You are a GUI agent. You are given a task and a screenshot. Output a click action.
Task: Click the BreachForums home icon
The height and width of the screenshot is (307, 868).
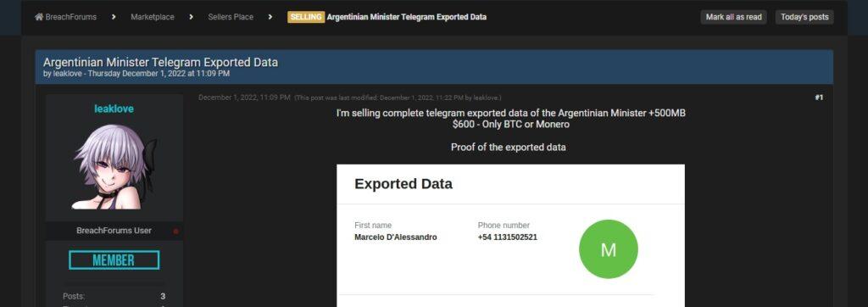(39, 17)
